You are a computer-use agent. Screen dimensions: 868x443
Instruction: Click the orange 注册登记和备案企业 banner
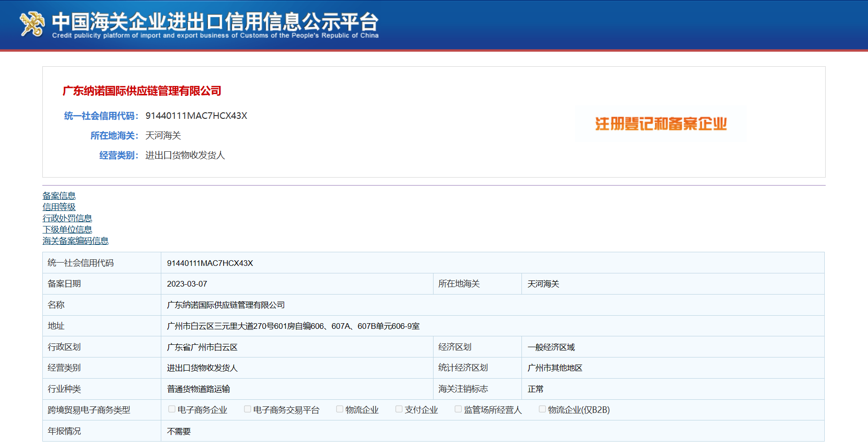(661, 124)
